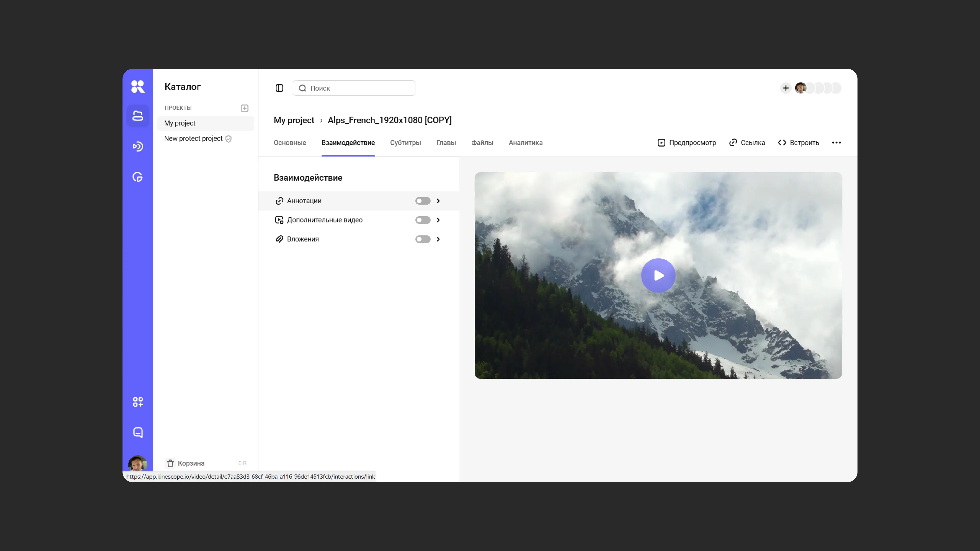
Task: Switch to the Субтитры tab
Action: click(x=405, y=143)
